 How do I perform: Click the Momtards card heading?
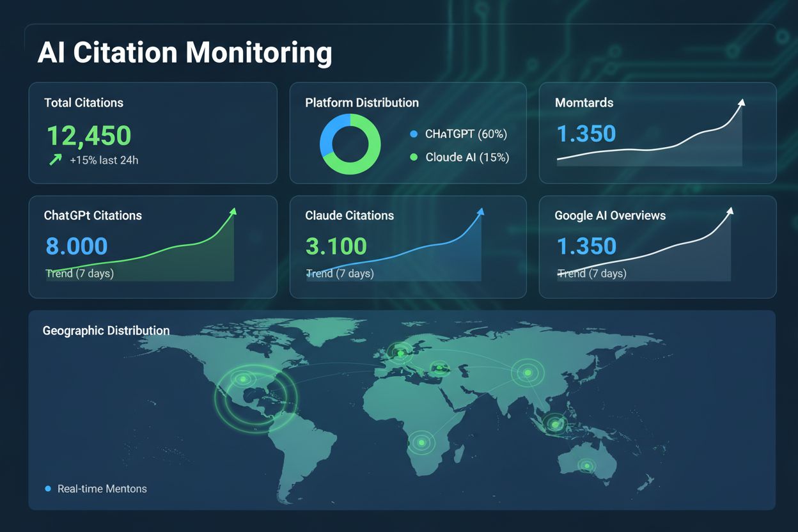[584, 102]
